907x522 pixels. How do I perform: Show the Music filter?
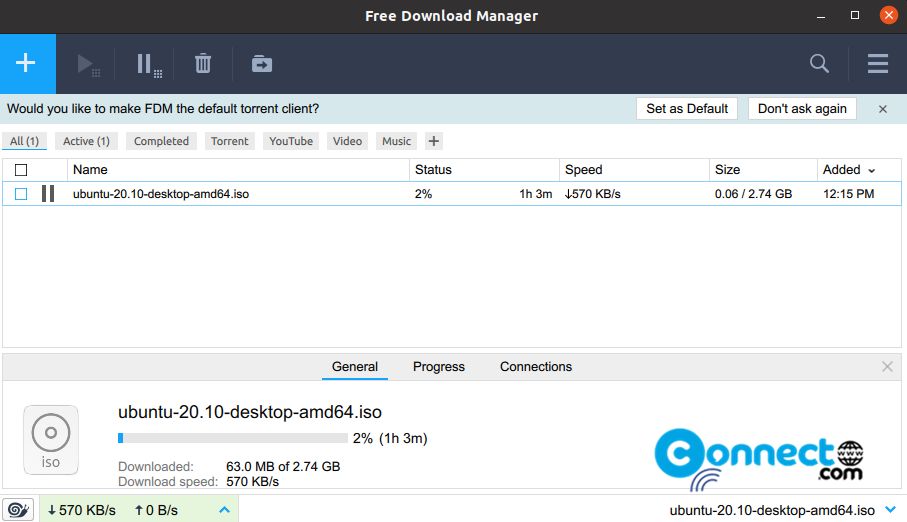tap(396, 141)
